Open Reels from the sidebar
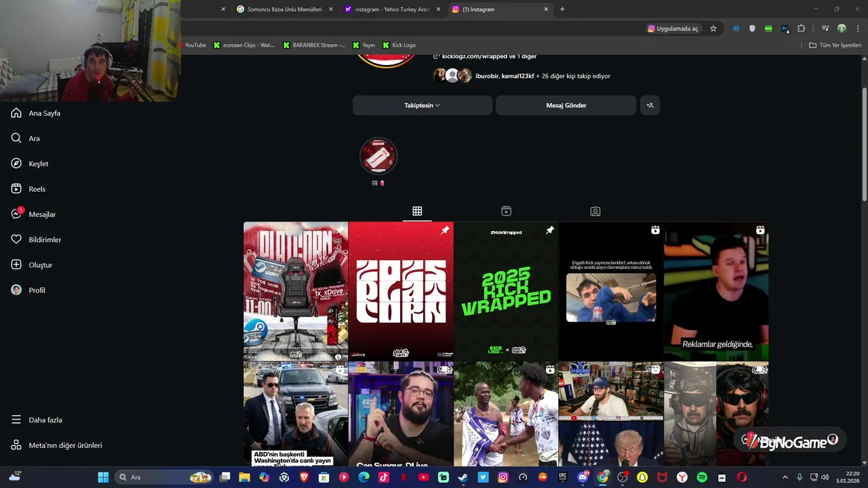 point(28,189)
